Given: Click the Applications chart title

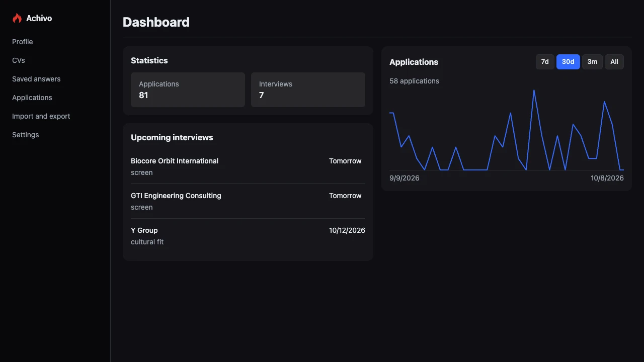Looking at the screenshot, I should pyautogui.click(x=414, y=62).
